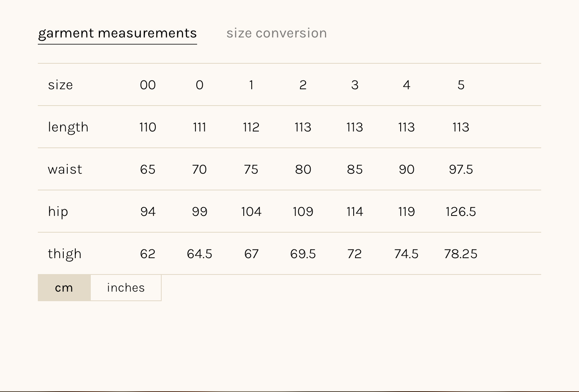Click the 97.5 waist value

pyautogui.click(x=461, y=169)
